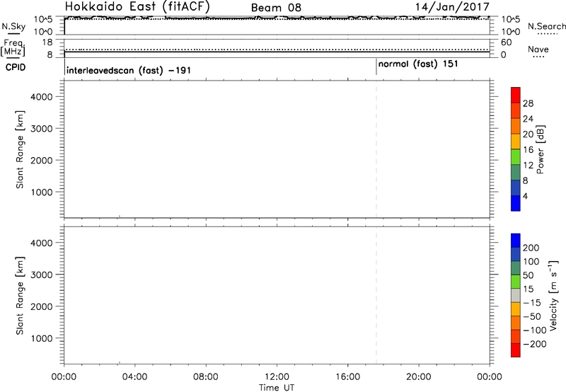The width and height of the screenshot is (566, 392).
Task: Select the Beam 08 label
Action: point(276,8)
